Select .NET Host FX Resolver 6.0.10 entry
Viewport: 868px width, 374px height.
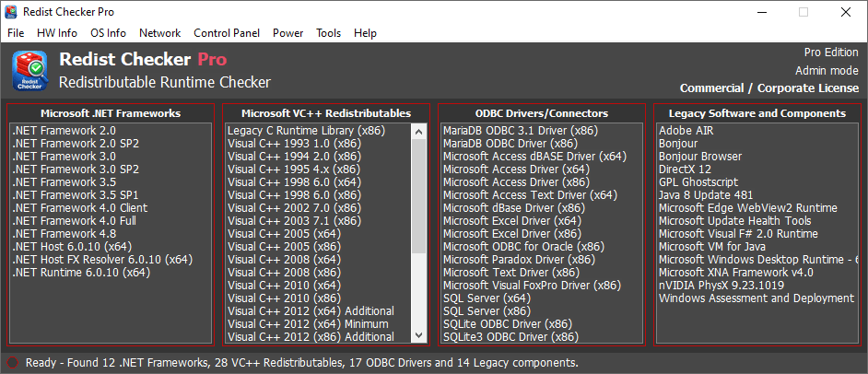(x=102, y=259)
